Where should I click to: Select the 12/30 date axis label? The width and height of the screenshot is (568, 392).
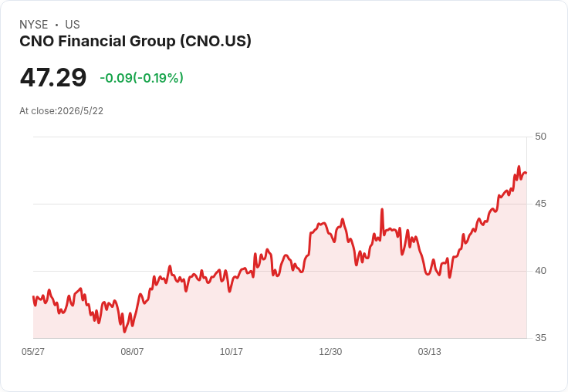coord(330,351)
